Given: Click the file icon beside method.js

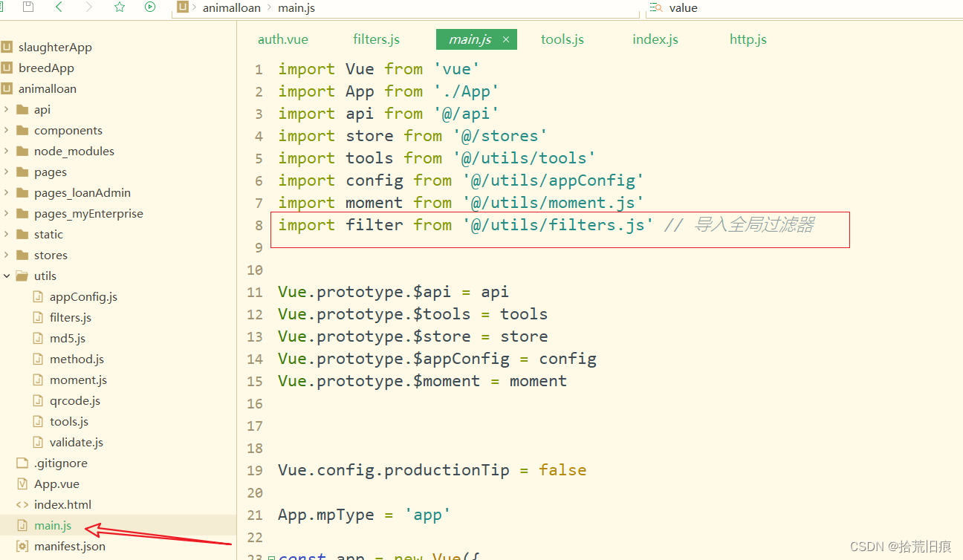Looking at the screenshot, I should click(x=38, y=359).
